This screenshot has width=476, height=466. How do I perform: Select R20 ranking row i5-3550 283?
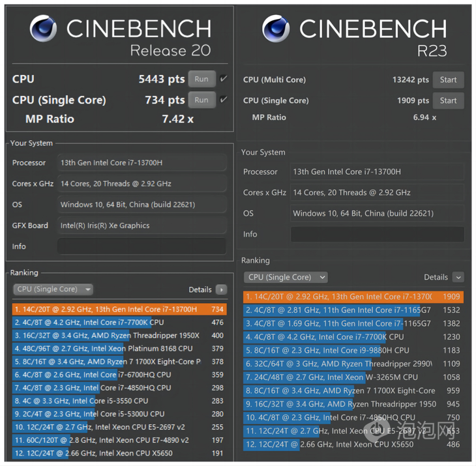click(119, 401)
